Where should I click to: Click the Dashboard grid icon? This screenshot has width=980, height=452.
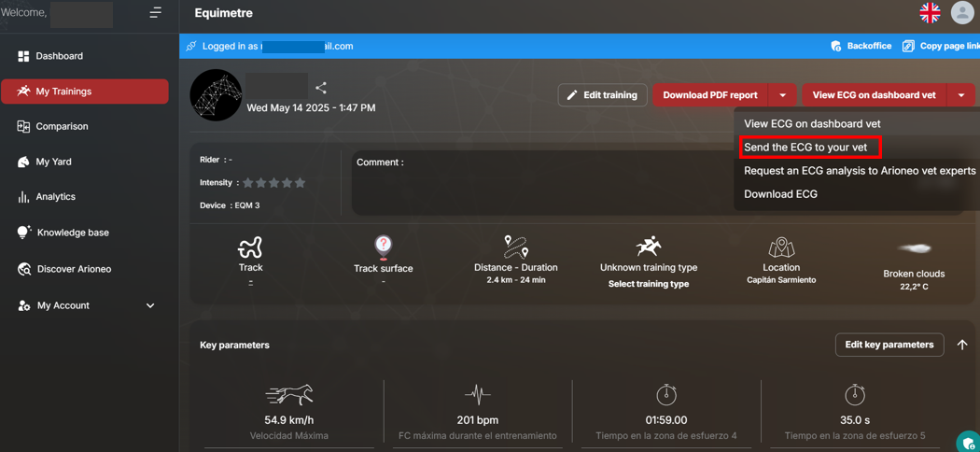click(23, 56)
